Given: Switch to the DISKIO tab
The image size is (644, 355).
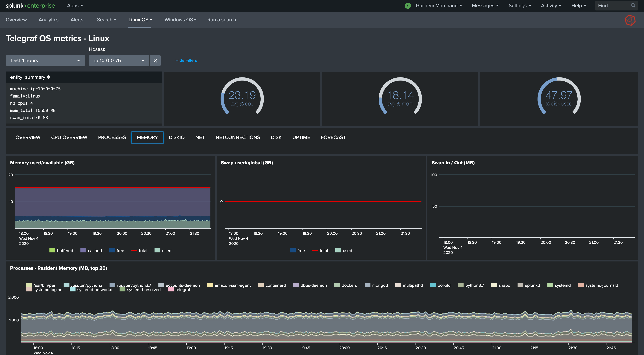Looking at the screenshot, I should point(177,137).
